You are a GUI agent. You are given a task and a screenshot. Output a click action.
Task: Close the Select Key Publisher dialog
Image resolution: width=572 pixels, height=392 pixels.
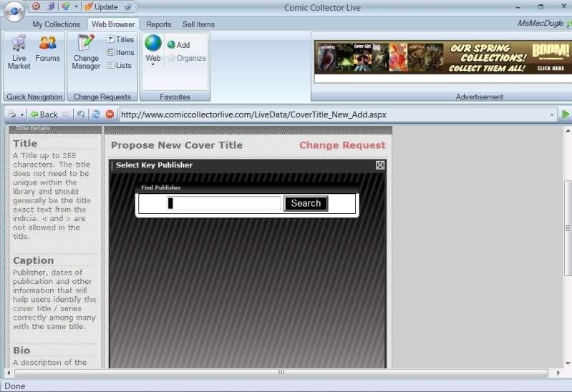click(380, 165)
